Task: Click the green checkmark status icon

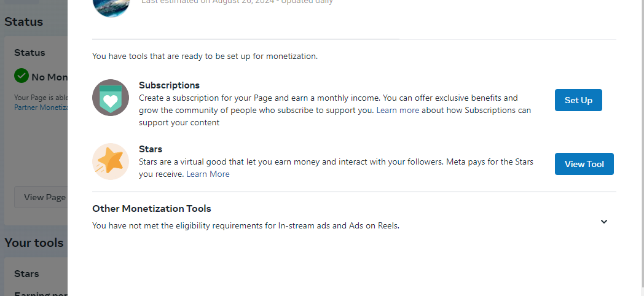Action: (x=22, y=76)
